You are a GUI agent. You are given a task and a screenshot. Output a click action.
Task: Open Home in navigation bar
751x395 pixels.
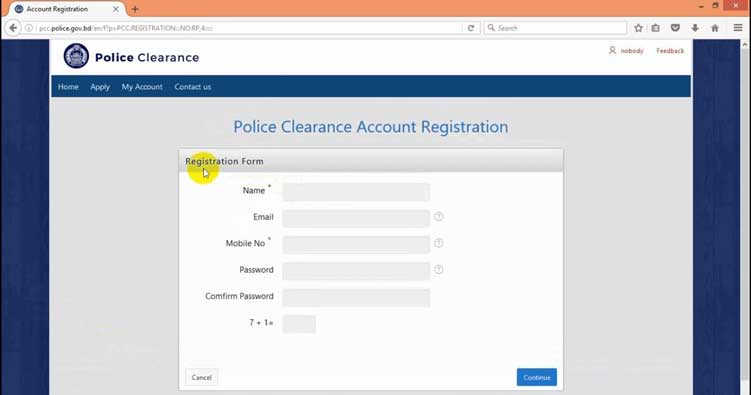click(x=68, y=87)
